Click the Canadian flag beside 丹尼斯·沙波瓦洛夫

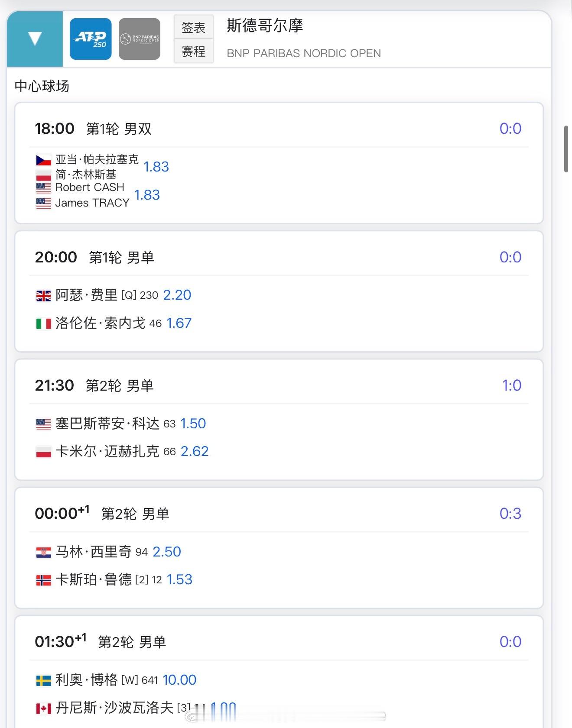[43, 709]
